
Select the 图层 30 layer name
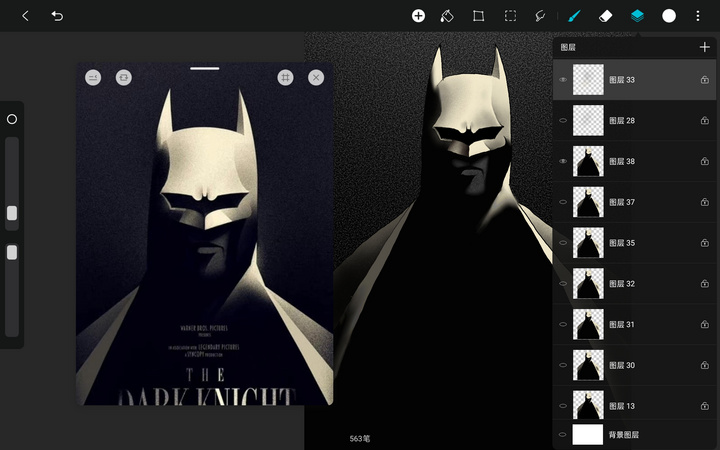pos(622,366)
